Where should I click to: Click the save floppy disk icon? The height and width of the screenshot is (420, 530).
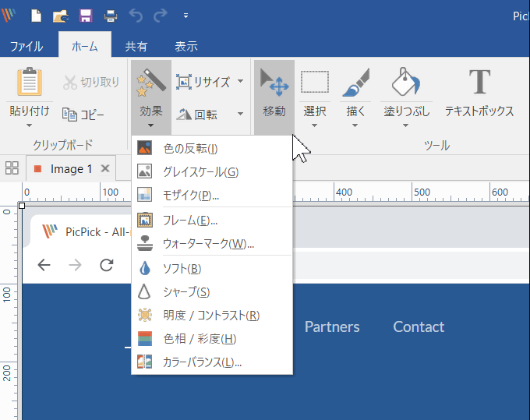[86, 16]
